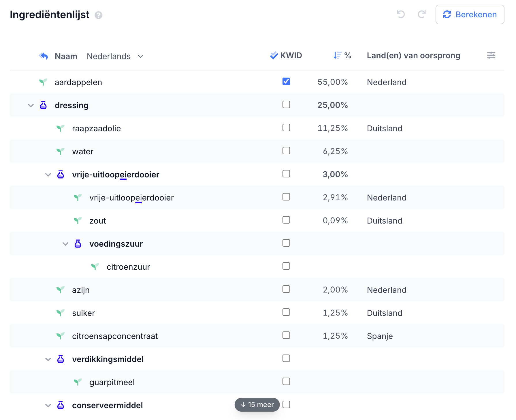Select the citroensapconcentraat row name
This screenshot has width=516, height=420.
pos(115,336)
